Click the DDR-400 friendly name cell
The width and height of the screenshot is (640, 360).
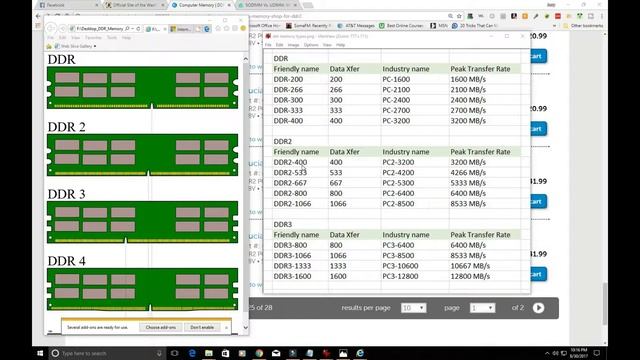pyautogui.click(x=288, y=121)
